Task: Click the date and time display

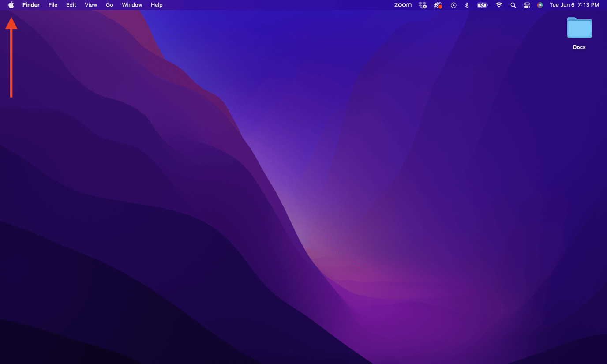Action: click(x=574, y=5)
